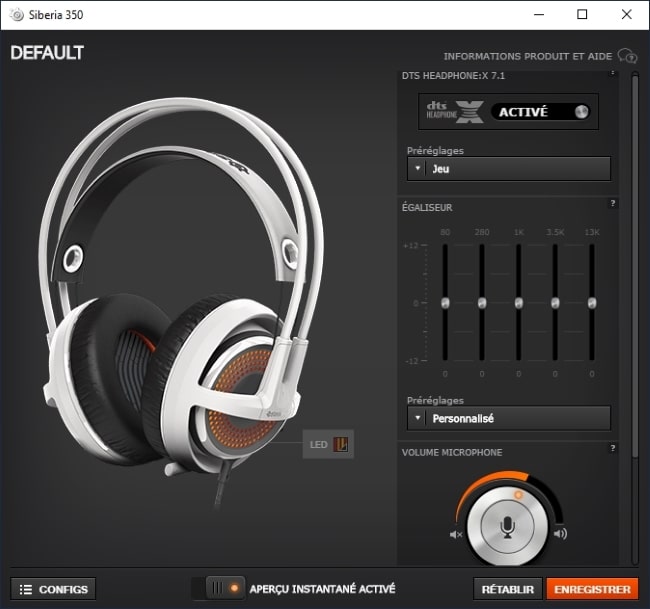Click the DTS Headphone X logo
Image resolution: width=650 pixels, height=609 pixels.
tap(454, 112)
